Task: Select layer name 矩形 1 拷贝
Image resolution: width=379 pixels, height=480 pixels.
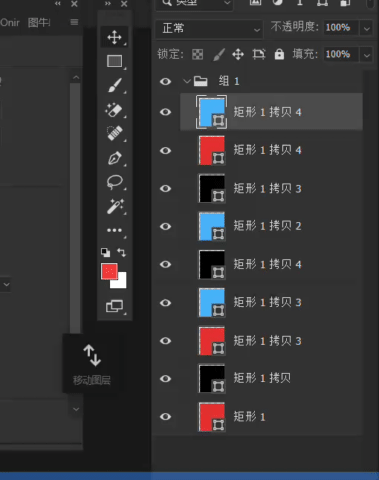Action: [262, 378]
